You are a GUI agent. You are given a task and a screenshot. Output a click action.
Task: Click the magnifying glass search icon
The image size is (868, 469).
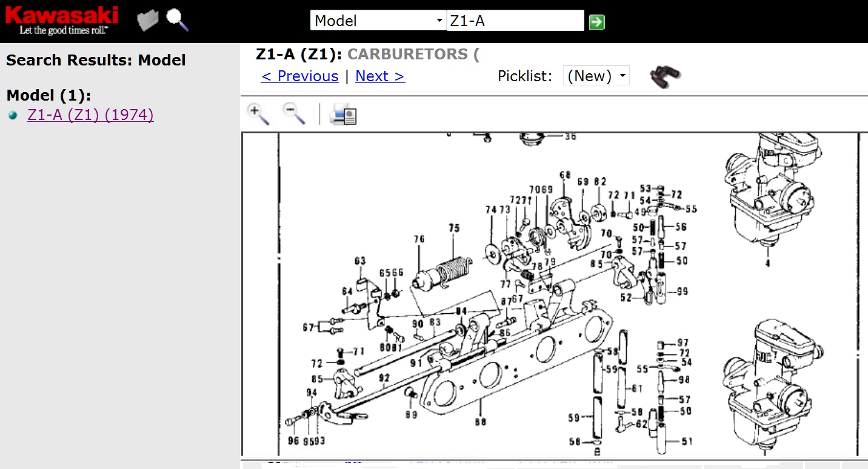click(x=177, y=20)
